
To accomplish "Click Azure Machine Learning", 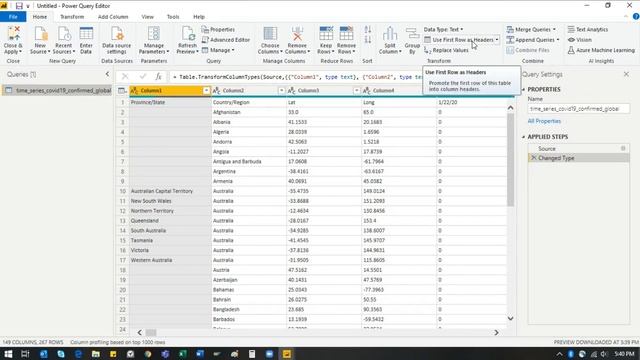I will (601, 50).
